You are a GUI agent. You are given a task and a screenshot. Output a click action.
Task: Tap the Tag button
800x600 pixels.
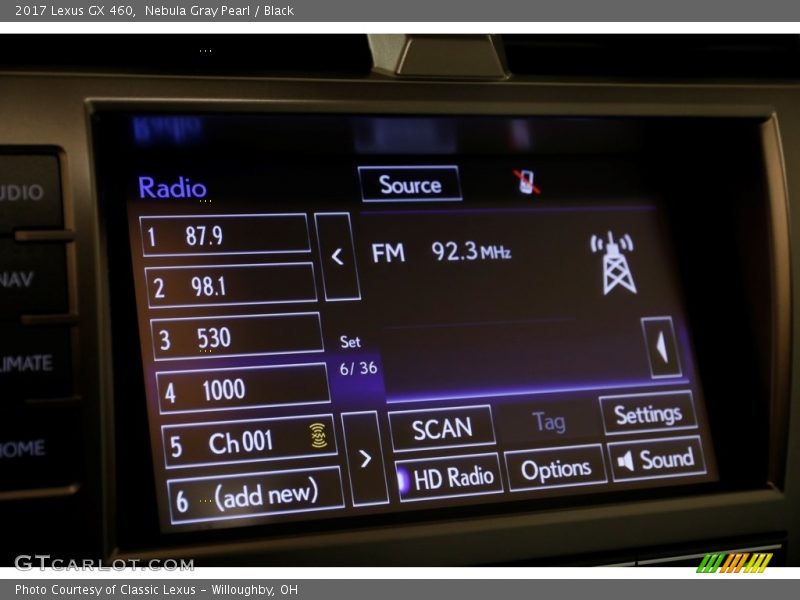coord(548,421)
